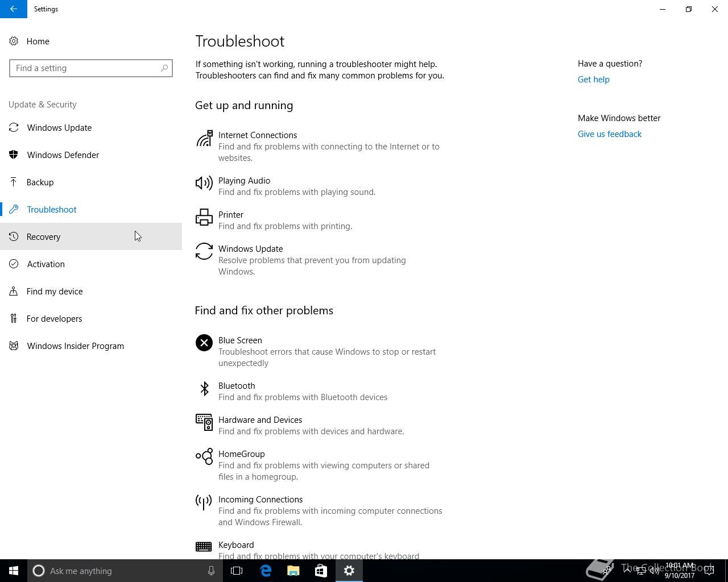The image size is (728, 582).
Task: Select Recovery in the sidebar
Action: (x=91, y=236)
